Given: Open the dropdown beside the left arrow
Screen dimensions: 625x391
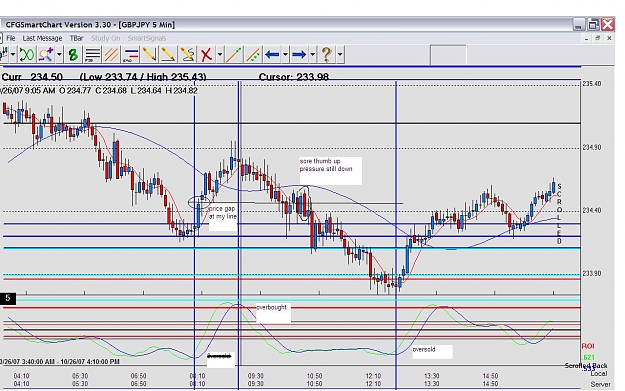Looking at the screenshot, I should point(285,54).
